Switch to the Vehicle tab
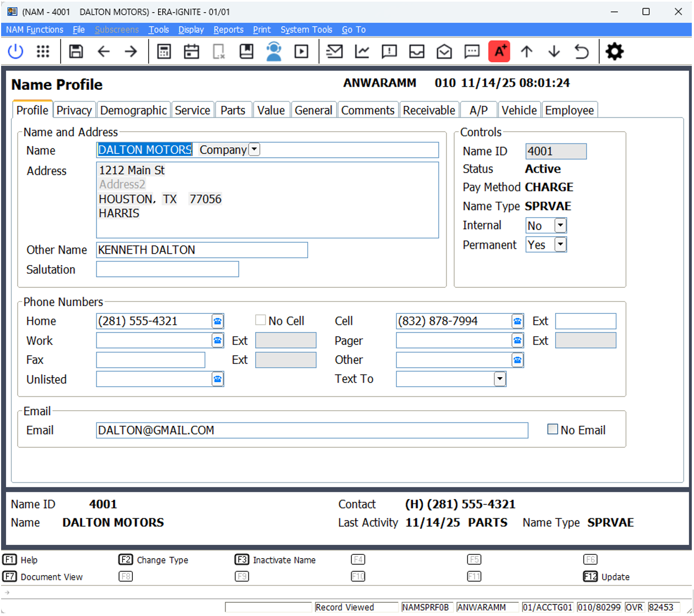The width and height of the screenshot is (694, 616). (x=519, y=110)
